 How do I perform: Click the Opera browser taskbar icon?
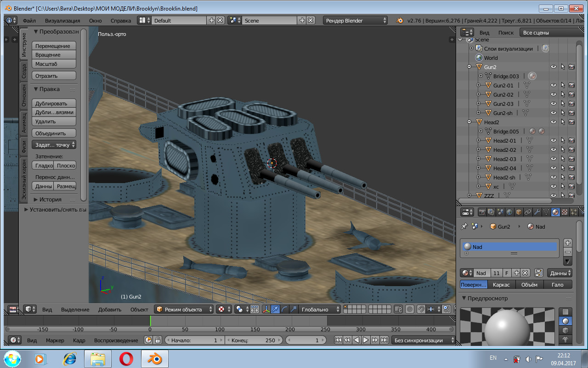click(126, 358)
